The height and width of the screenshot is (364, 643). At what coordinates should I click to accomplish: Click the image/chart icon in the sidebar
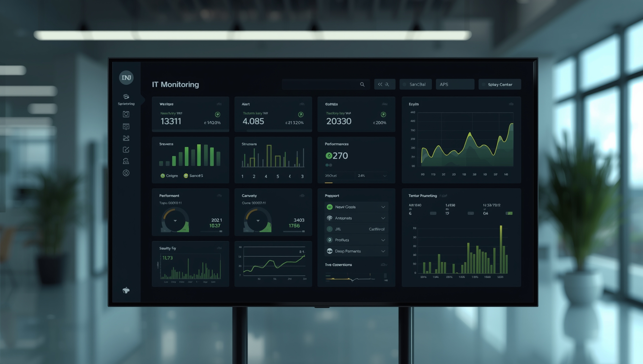pyautogui.click(x=126, y=138)
